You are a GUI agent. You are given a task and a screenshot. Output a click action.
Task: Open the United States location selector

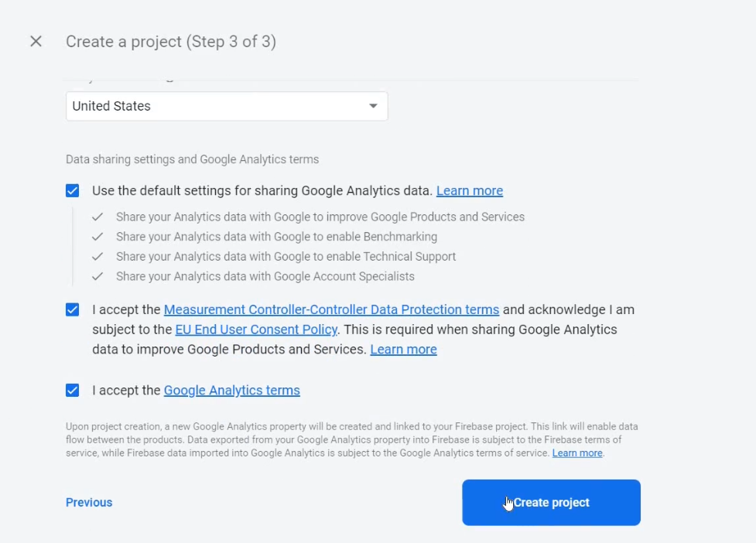click(x=217, y=106)
